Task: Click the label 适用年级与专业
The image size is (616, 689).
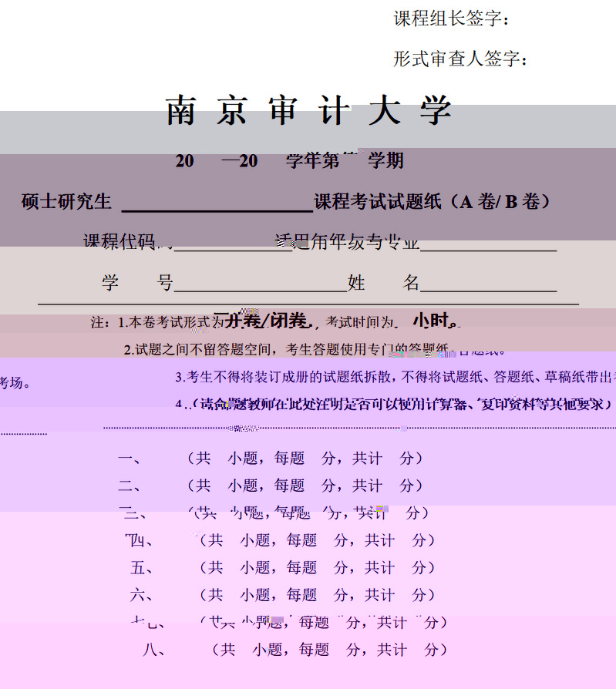Action: 347,241
